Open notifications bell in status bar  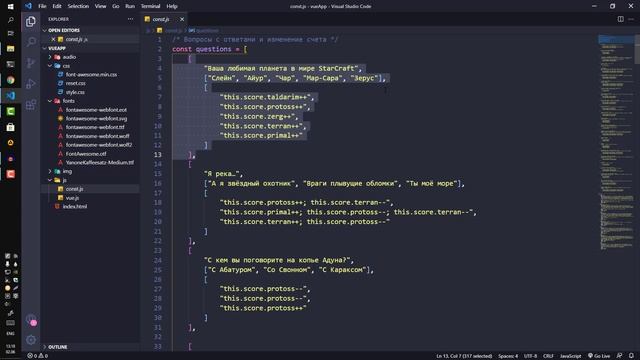pos(631,356)
